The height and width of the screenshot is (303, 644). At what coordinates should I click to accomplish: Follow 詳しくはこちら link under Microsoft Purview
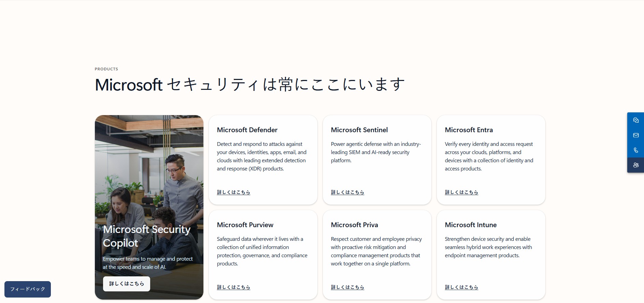pyautogui.click(x=233, y=287)
